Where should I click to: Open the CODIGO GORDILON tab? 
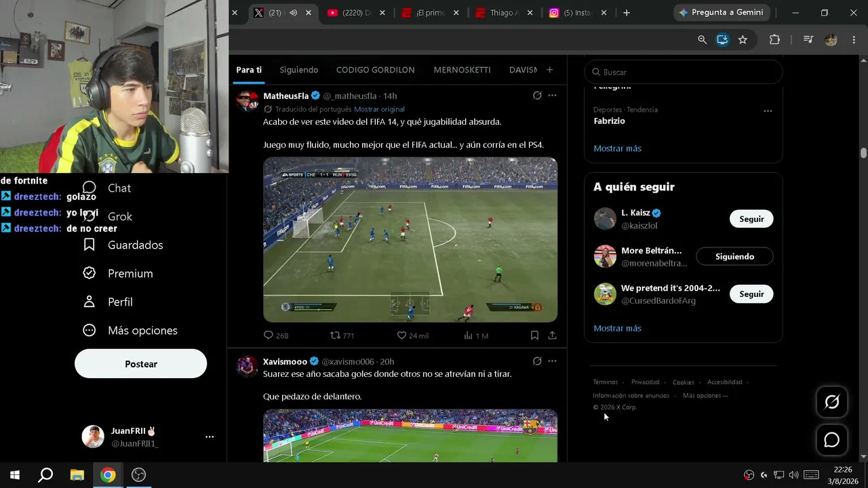[375, 70]
